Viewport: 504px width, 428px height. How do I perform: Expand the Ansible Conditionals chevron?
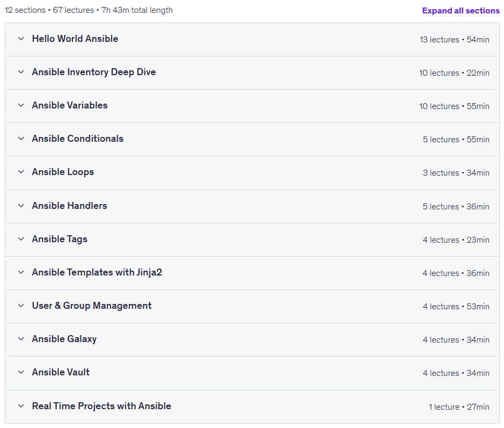coord(21,139)
